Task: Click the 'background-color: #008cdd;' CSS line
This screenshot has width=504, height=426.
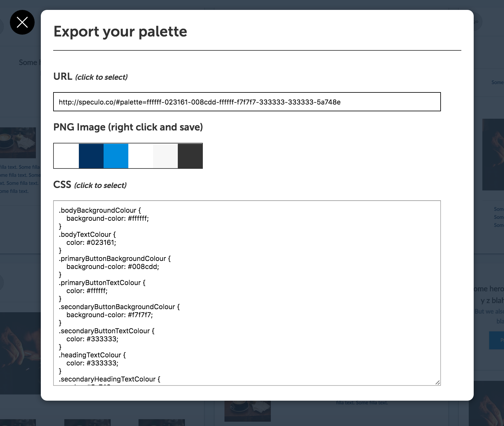Action: pos(113,267)
